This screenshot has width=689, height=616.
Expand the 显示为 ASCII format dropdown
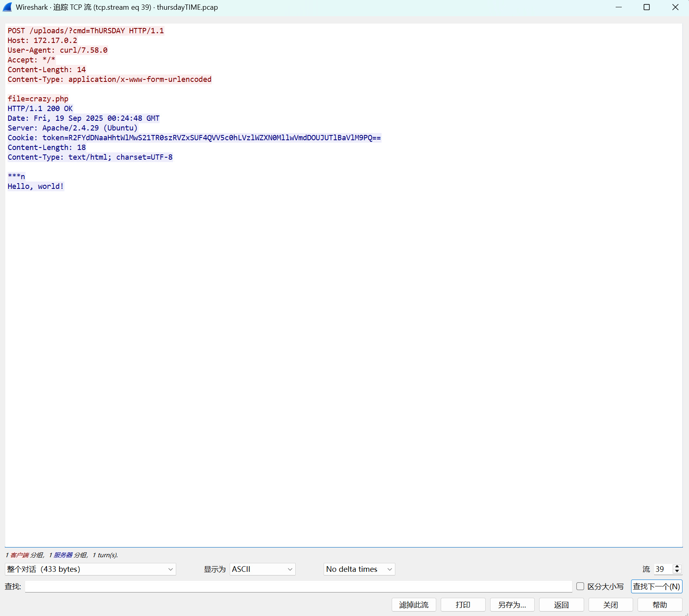pyautogui.click(x=262, y=569)
